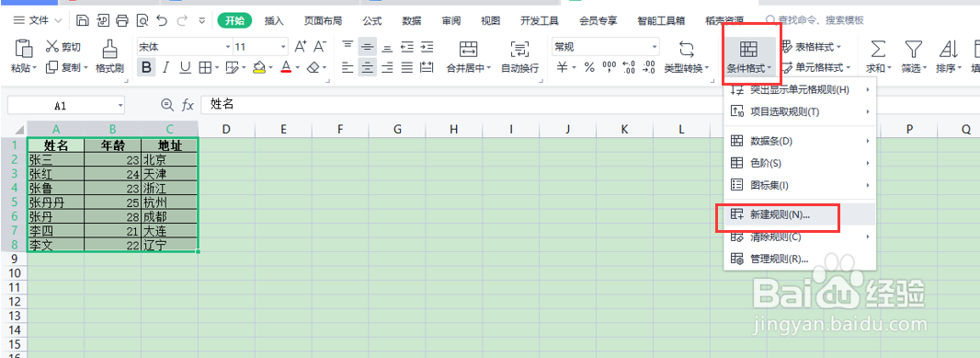Toggle center horizontal alignment

[x=368, y=67]
